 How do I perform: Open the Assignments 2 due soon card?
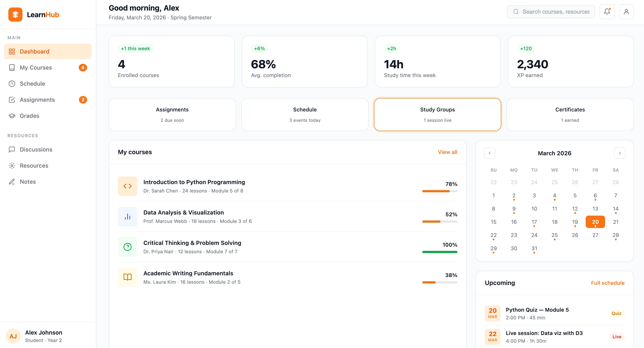(x=172, y=114)
